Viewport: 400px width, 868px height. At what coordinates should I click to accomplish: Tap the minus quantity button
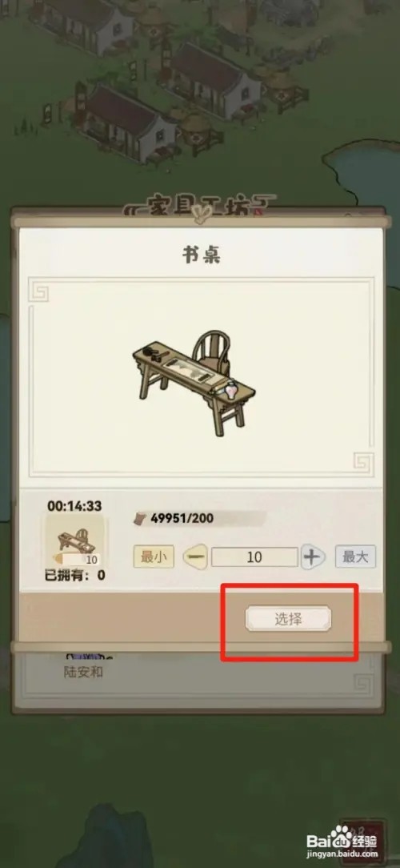point(195,557)
